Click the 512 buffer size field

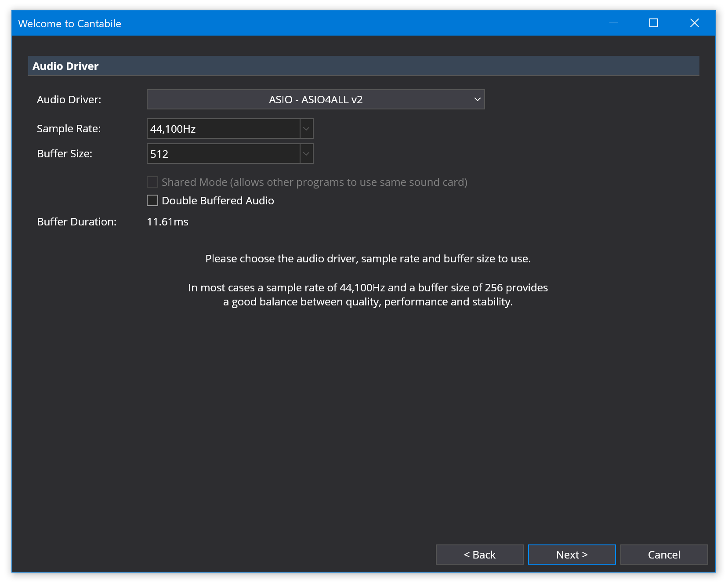pos(224,154)
